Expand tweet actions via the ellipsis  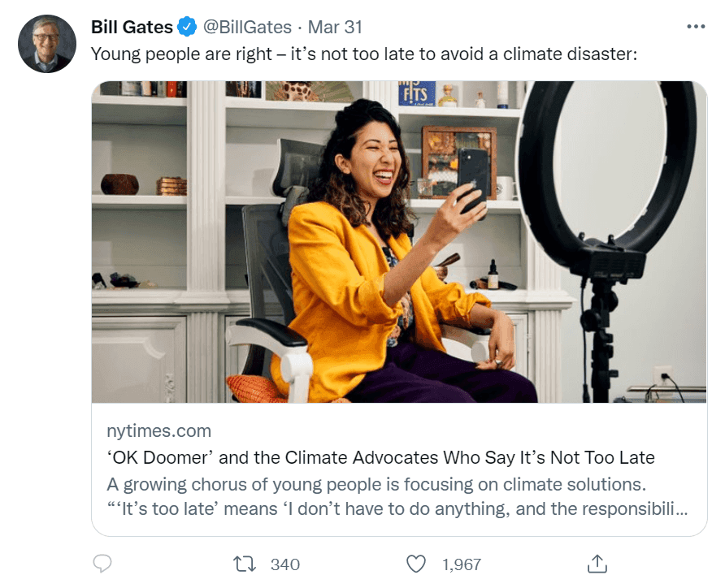click(696, 24)
